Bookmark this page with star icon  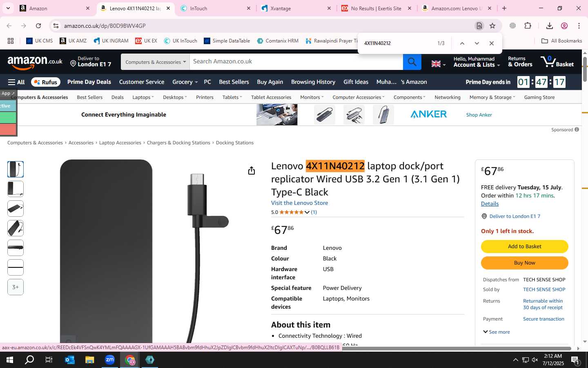point(492,26)
